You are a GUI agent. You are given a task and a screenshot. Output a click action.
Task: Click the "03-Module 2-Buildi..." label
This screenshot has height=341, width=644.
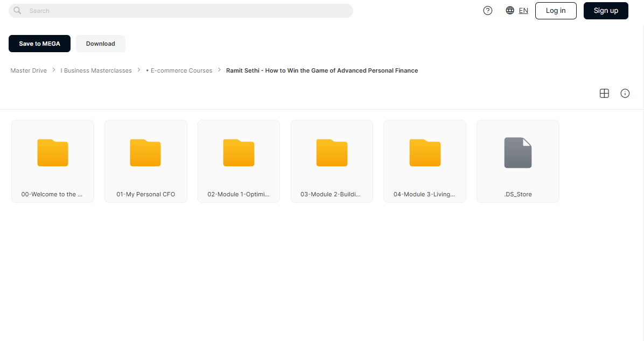331,195
